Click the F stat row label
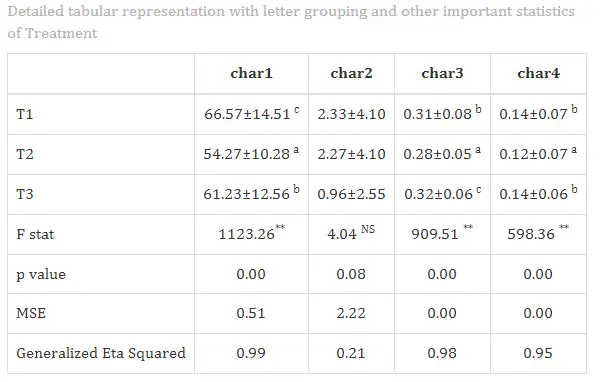This screenshot has height=382, width=600. coord(35,234)
